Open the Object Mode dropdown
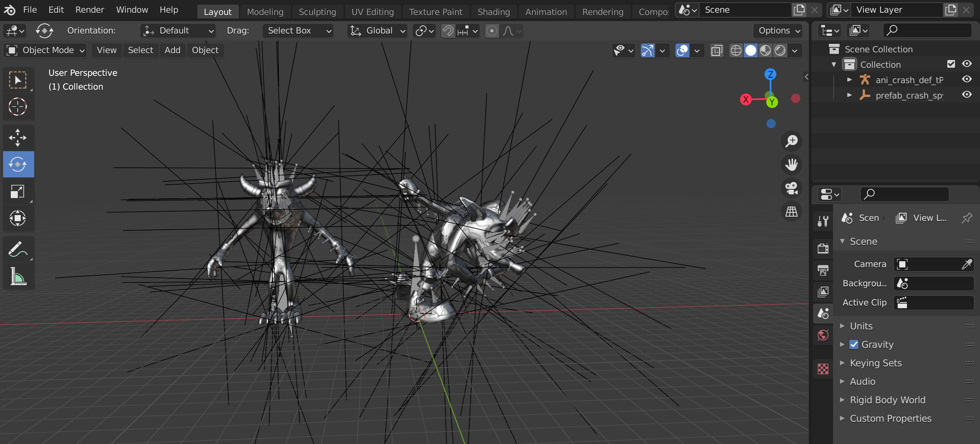The height and width of the screenshot is (444, 980). pyautogui.click(x=45, y=50)
